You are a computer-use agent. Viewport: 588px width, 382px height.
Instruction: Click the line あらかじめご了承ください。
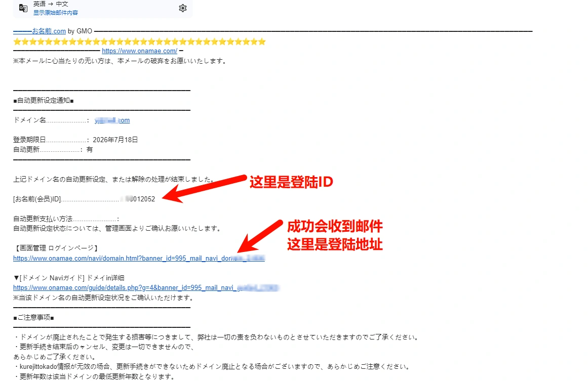point(55,357)
